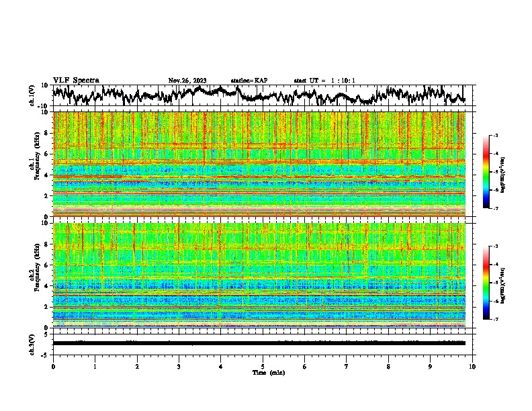
Task: Click the time axis tick label 10
Action: pos(472,367)
